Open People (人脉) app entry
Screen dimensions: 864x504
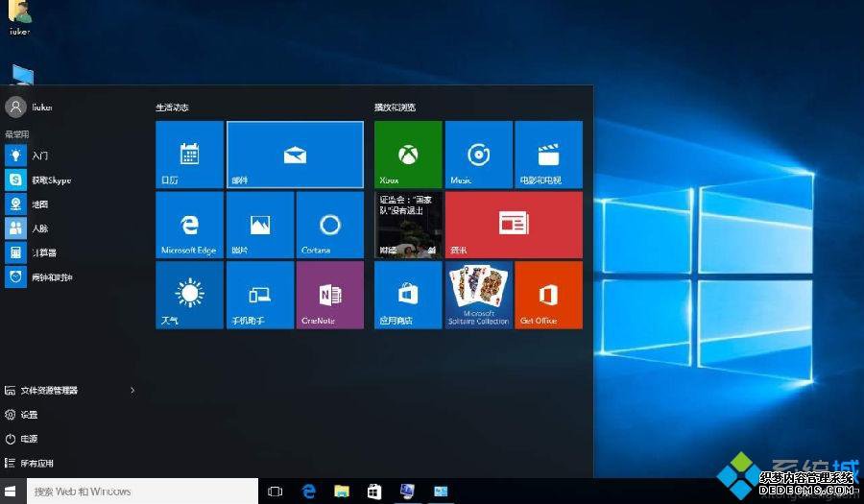[x=69, y=228]
